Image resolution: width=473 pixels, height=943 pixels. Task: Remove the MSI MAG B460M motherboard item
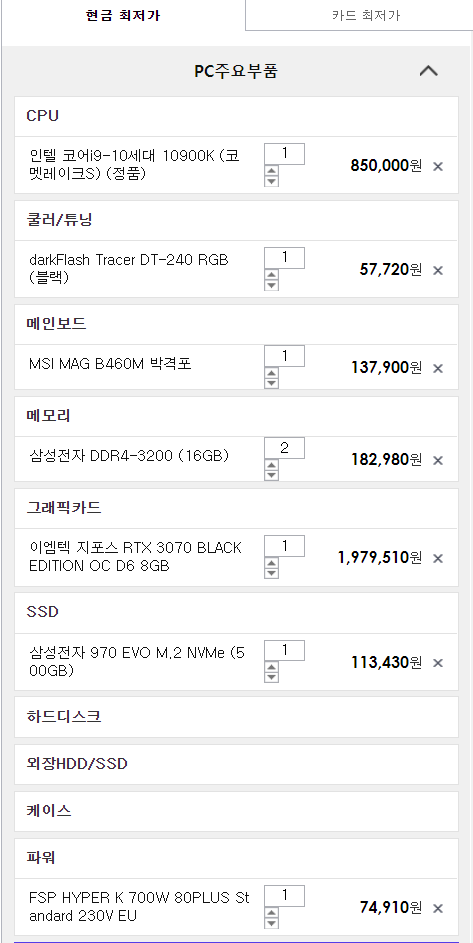point(438,368)
